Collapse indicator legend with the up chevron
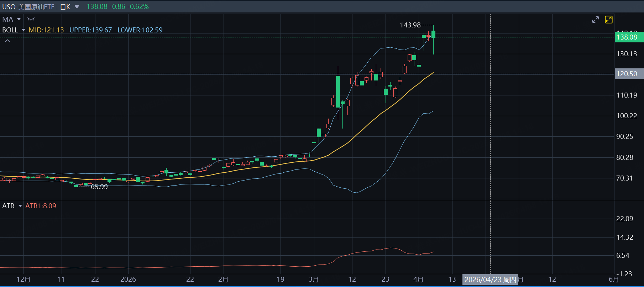The image size is (644, 287). pyautogui.click(x=7, y=41)
